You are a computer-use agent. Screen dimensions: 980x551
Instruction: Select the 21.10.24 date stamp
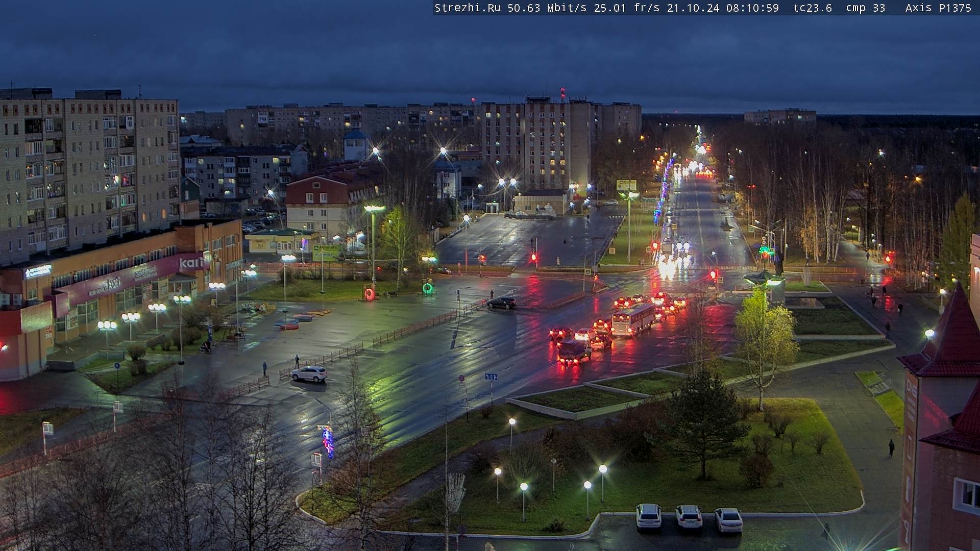[693, 8]
